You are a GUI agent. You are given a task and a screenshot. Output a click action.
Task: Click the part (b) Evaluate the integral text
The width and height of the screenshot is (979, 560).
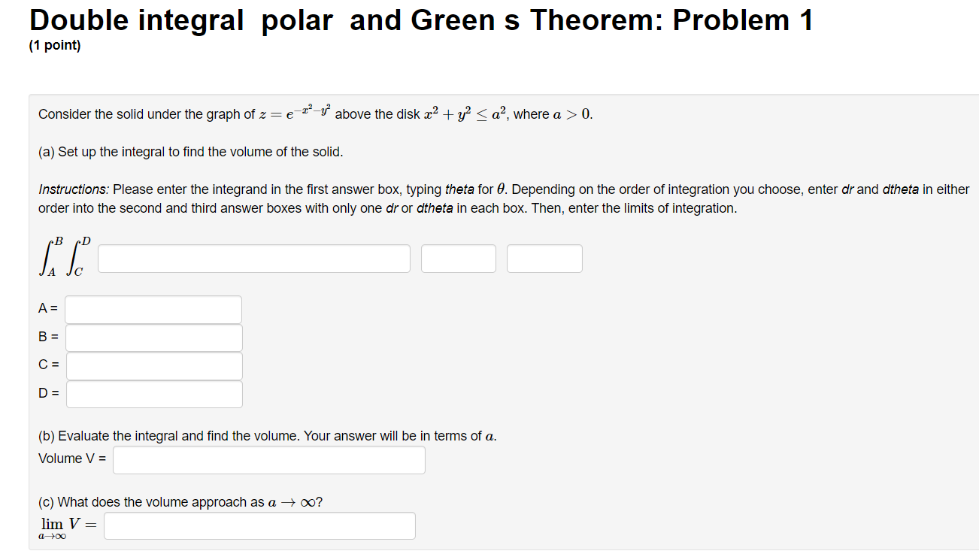click(267, 435)
